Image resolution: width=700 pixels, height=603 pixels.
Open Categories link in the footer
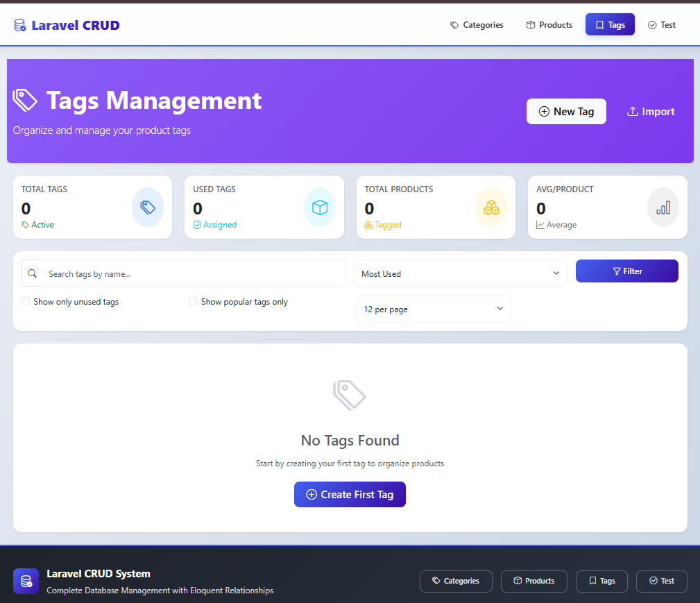point(456,581)
